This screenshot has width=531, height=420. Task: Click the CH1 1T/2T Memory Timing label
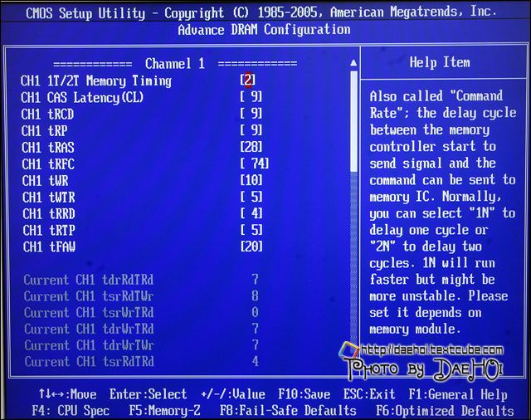pyautogui.click(x=96, y=81)
